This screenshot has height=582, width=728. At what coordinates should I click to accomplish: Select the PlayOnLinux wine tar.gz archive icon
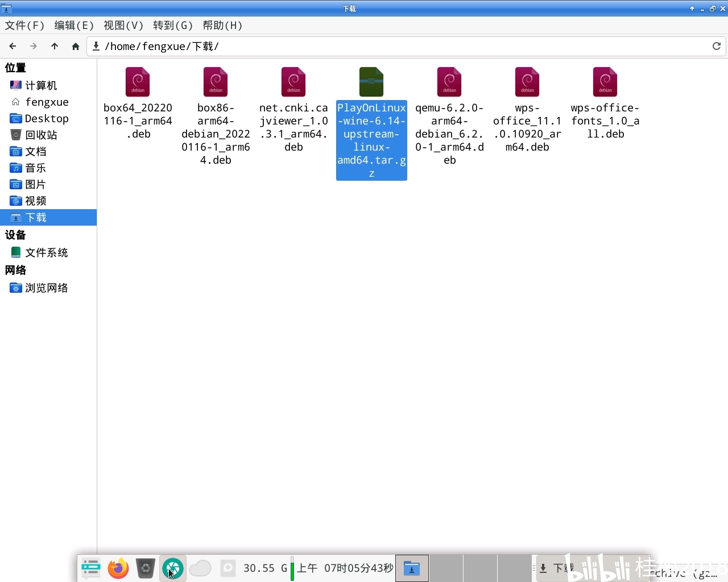point(371,82)
